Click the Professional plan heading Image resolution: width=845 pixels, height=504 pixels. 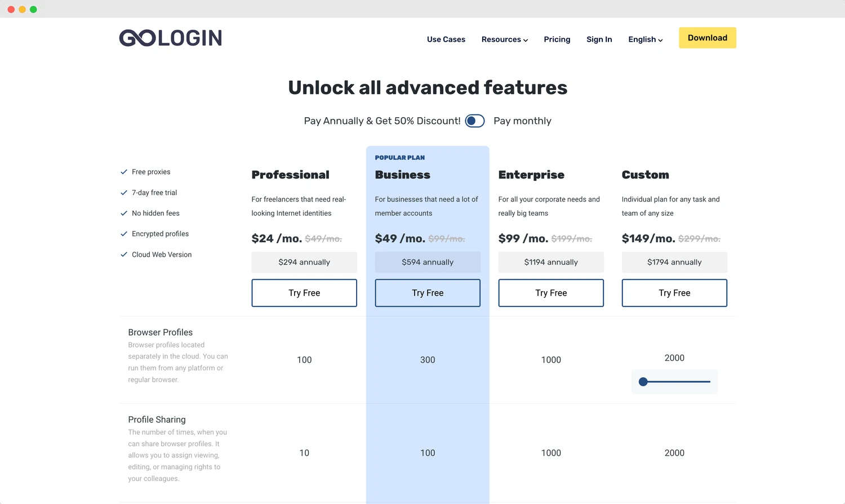(290, 175)
